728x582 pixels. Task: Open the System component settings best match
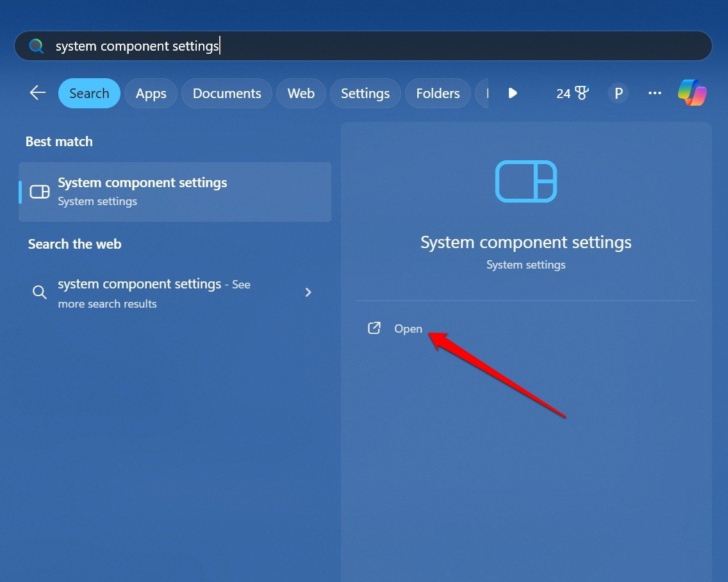click(x=175, y=192)
